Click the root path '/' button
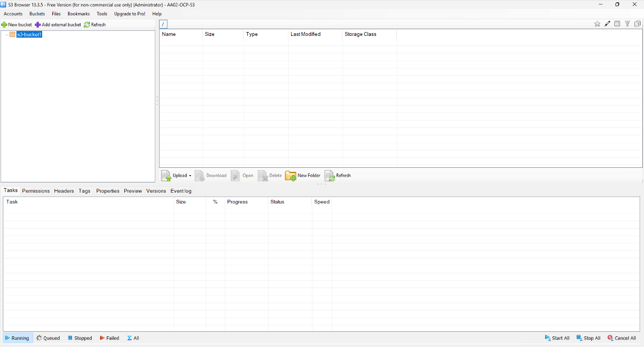This screenshot has width=644, height=347. [x=163, y=24]
